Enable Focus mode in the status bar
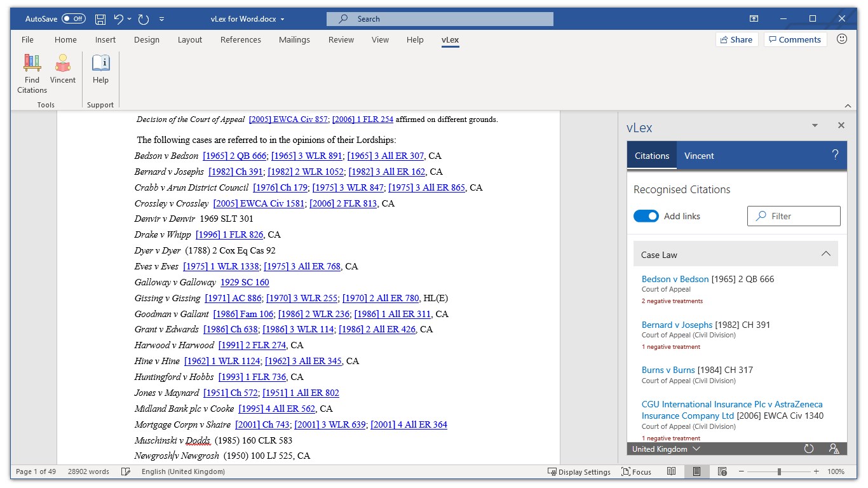The height and width of the screenshot is (488, 868). click(x=637, y=471)
